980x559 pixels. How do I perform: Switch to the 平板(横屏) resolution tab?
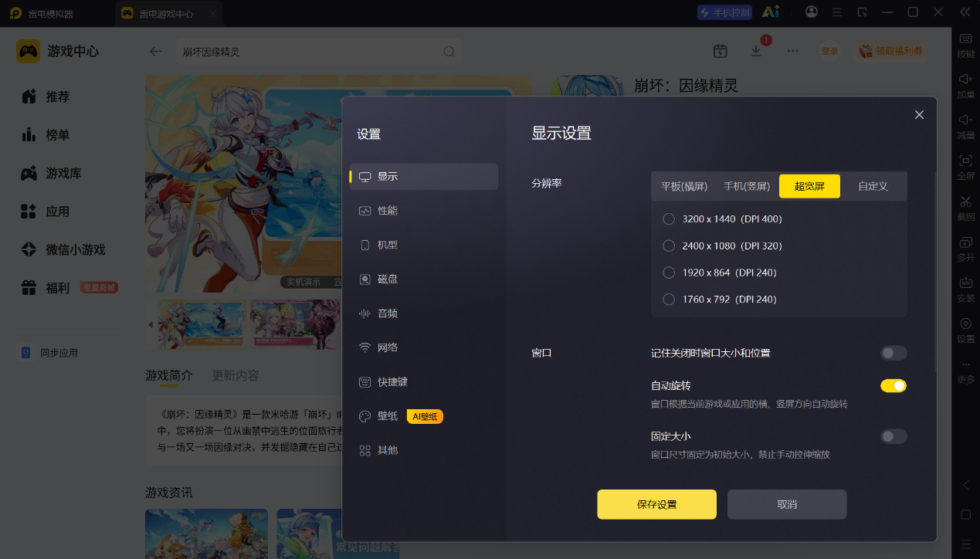684,186
